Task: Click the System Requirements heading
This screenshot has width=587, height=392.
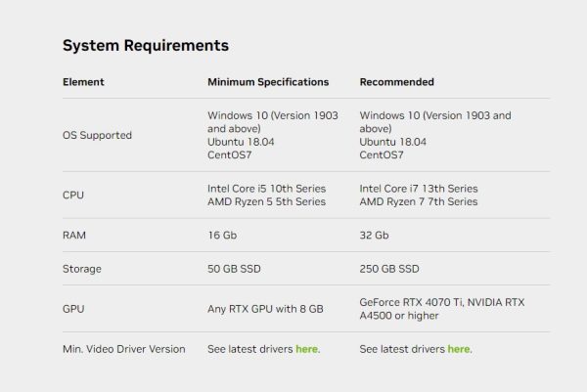Action: point(146,45)
